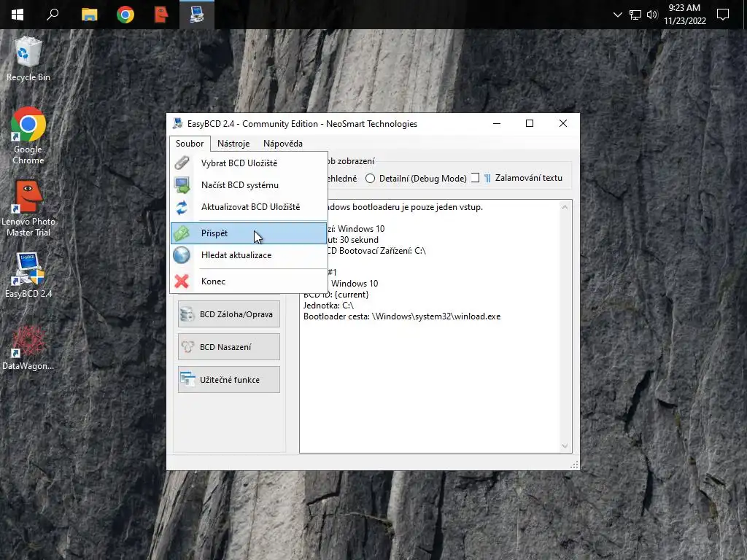Launch Chrome from the taskbar

point(125,15)
